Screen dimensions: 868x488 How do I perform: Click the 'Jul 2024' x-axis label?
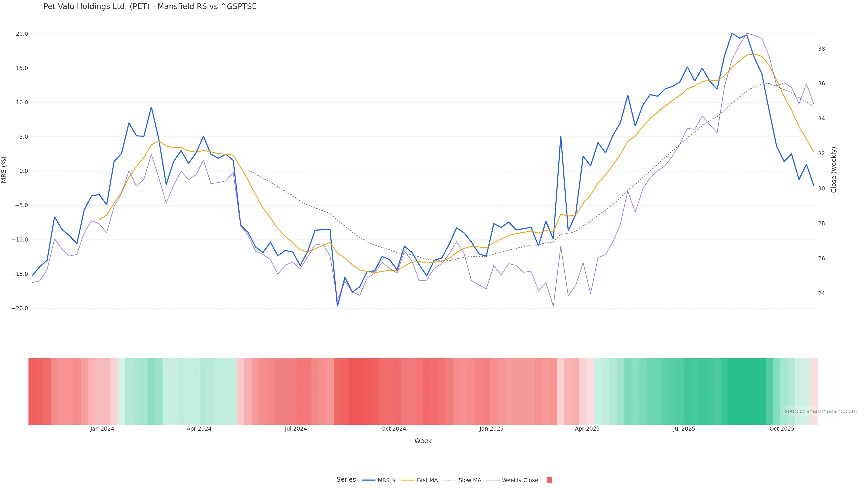[295, 429]
